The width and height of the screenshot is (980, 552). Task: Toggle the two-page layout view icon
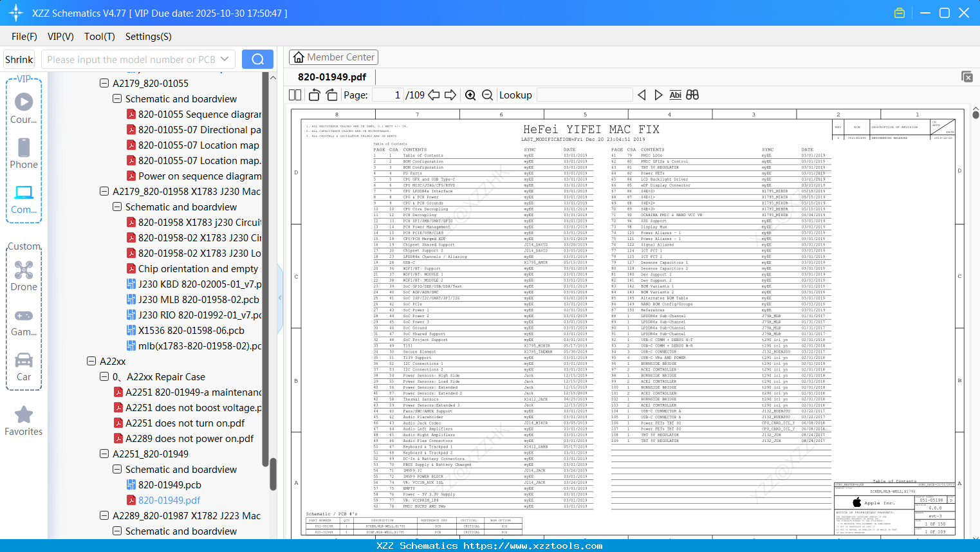point(295,95)
